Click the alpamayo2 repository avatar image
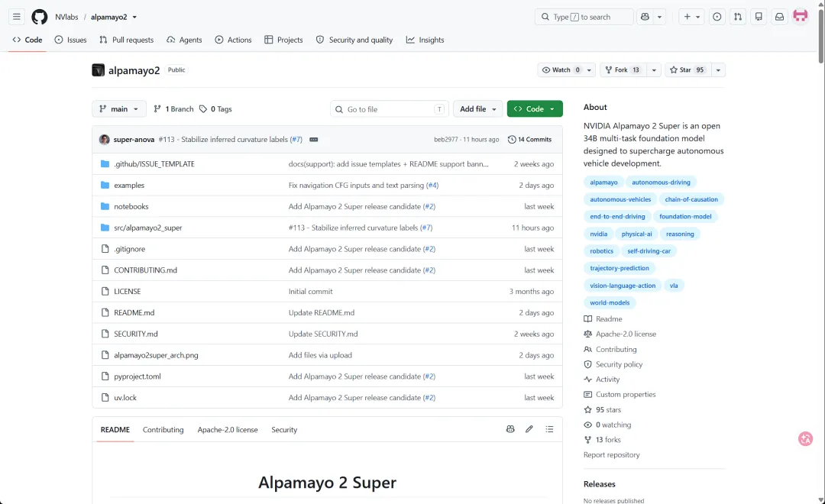Viewport: 825px width, 504px height. [x=98, y=70]
